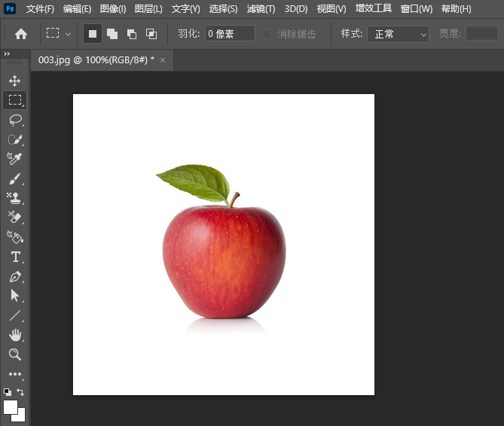This screenshot has height=426, width=504.
Task: Enable Subtract from selection mode
Action: coord(132,34)
